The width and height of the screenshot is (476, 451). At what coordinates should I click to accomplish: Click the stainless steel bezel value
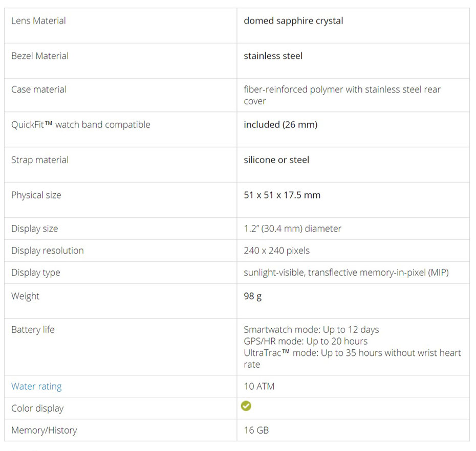click(273, 56)
